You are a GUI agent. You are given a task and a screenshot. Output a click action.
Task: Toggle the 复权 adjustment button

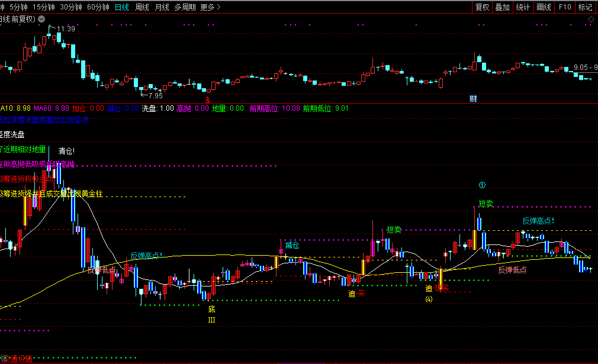click(483, 7)
